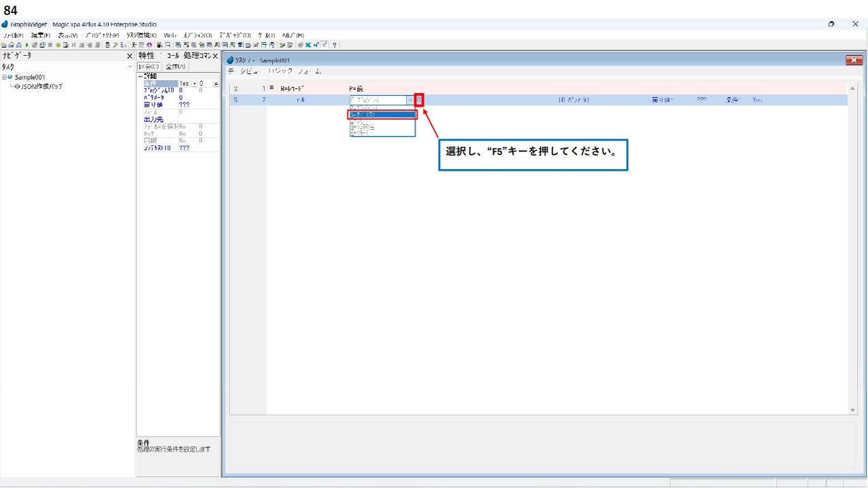Click the red-highlighted number field beside the dropdown
The height and width of the screenshot is (488, 868).
[419, 100]
